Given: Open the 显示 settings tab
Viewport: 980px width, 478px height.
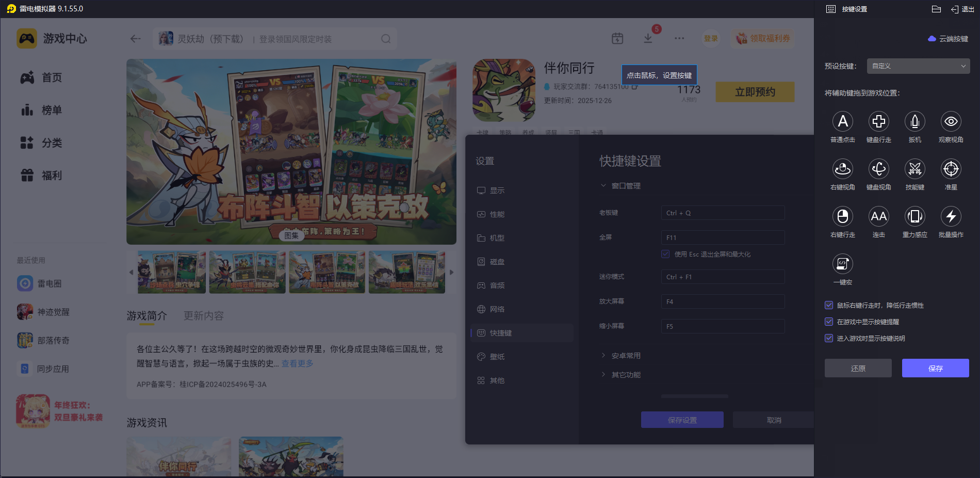Looking at the screenshot, I should click(x=522, y=190).
